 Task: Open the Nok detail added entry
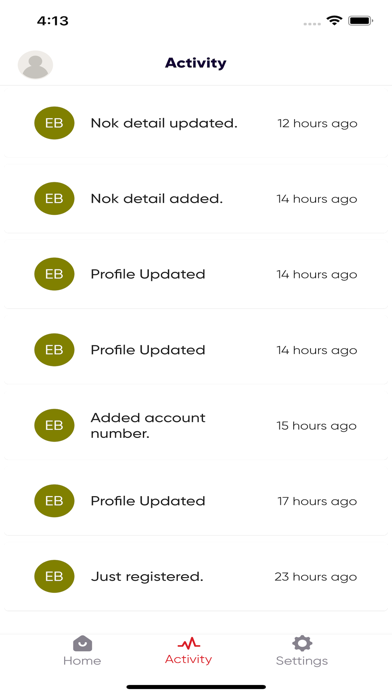[196, 198]
